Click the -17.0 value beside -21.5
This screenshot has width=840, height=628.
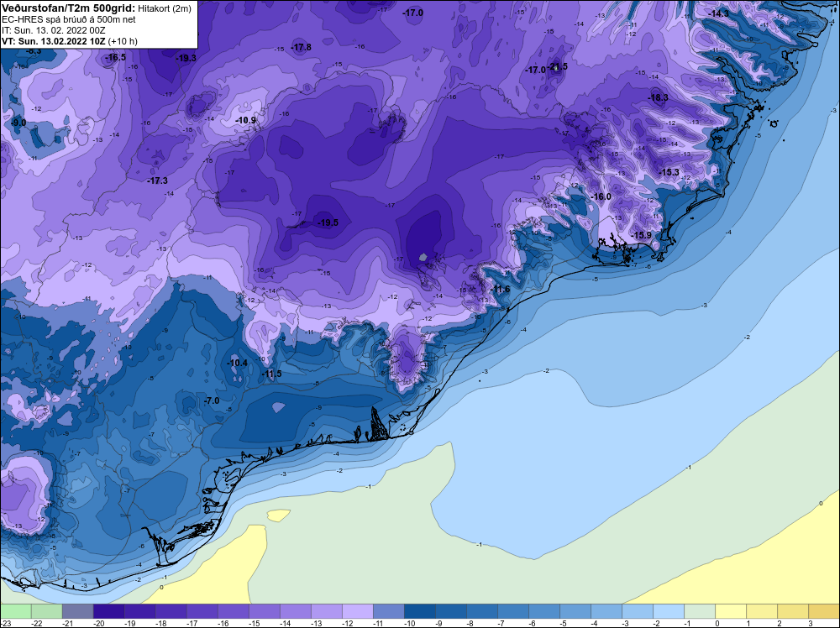535,71
